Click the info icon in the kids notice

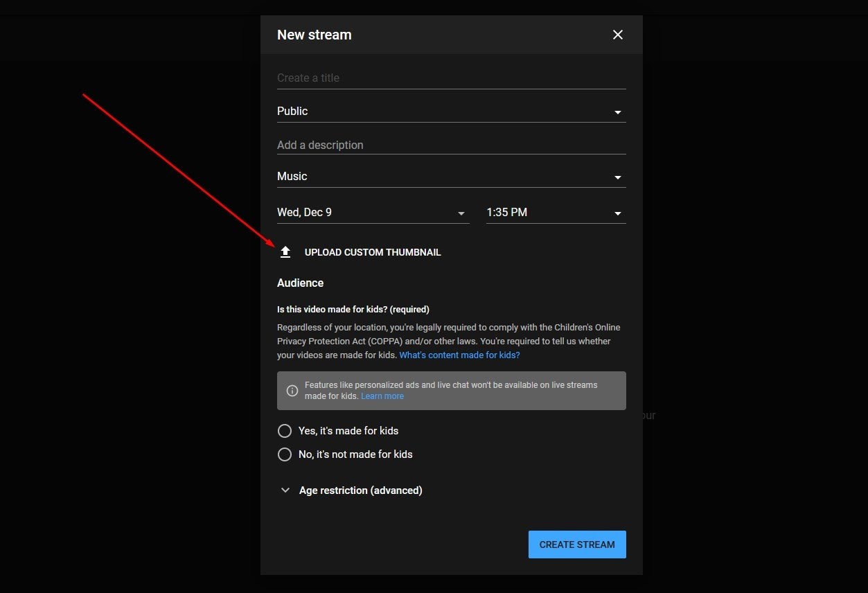[x=292, y=391]
